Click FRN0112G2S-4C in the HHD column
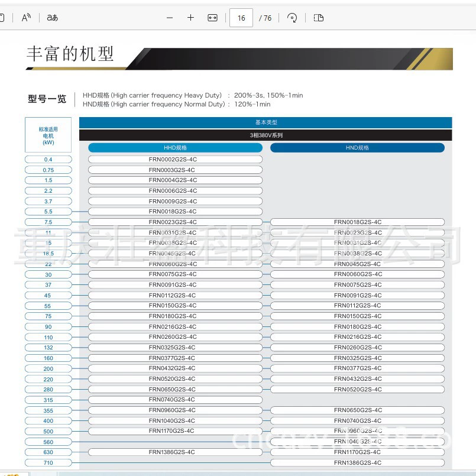 [x=175, y=296]
